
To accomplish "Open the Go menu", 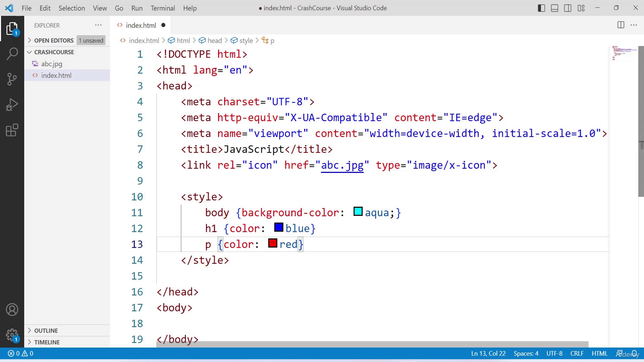I will [x=119, y=8].
